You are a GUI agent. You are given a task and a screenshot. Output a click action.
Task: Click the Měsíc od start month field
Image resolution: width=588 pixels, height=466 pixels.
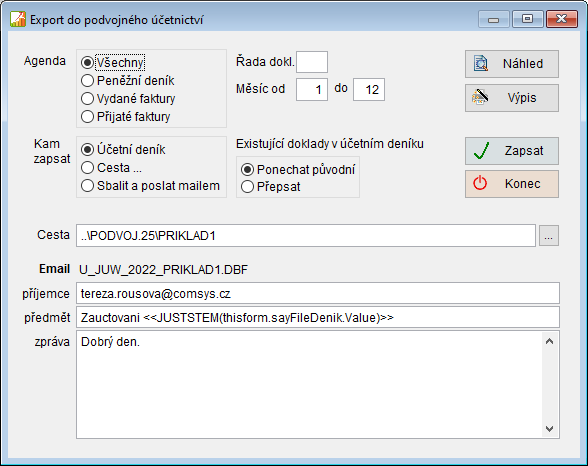(x=312, y=89)
